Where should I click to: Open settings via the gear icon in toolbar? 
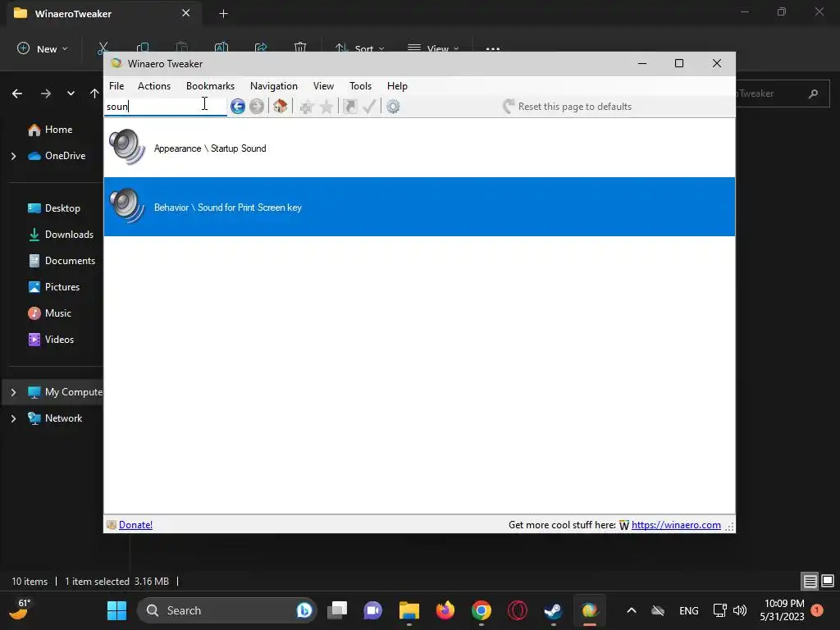point(393,107)
